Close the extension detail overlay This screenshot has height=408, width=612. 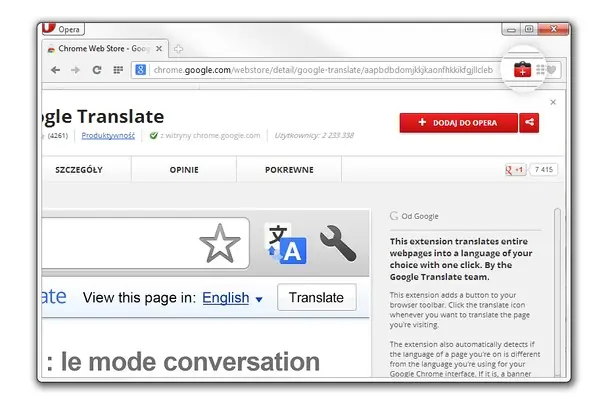click(x=553, y=102)
